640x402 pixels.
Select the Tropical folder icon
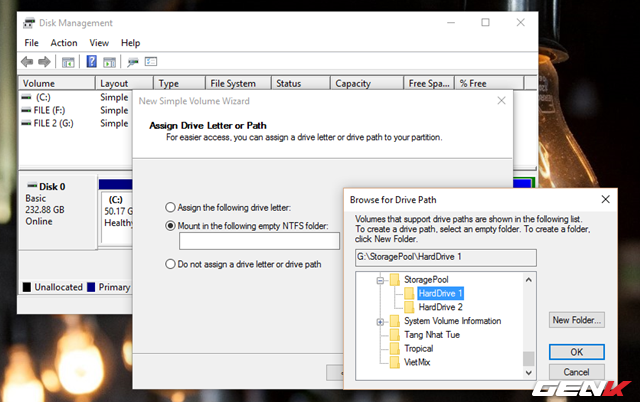coord(395,349)
